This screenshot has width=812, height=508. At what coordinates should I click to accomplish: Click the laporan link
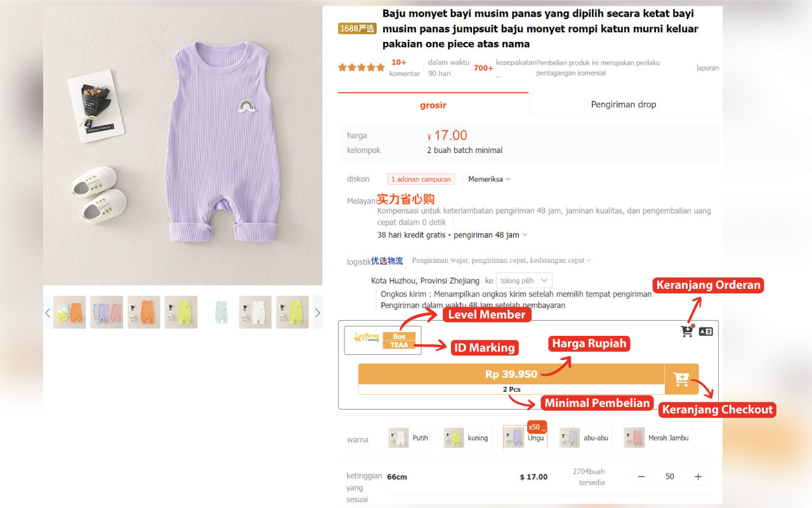[707, 68]
